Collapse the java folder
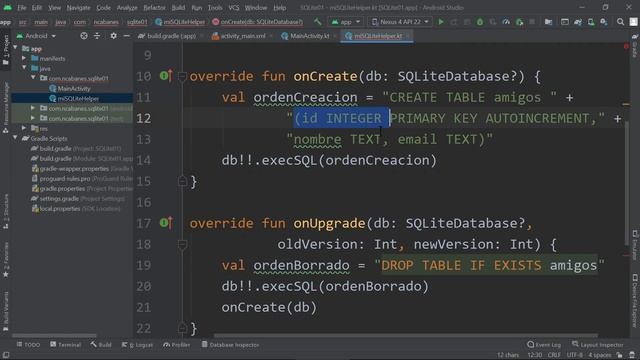The width and height of the screenshot is (640, 360). tap(24, 68)
